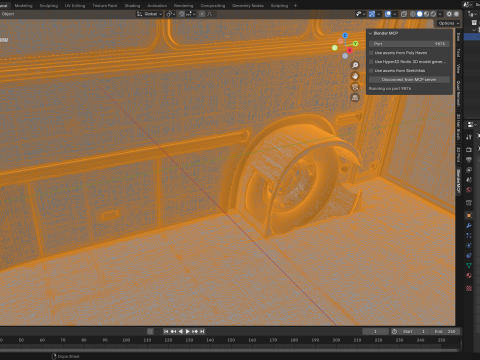Click the zoom view magnifier icon
The width and height of the screenshot is (480, 360).
pyautogui.click(x=355, y=65)
